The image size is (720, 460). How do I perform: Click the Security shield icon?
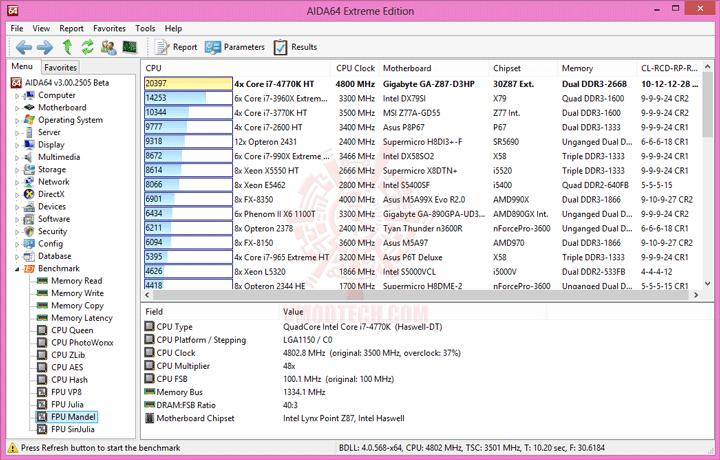[29, 231]
